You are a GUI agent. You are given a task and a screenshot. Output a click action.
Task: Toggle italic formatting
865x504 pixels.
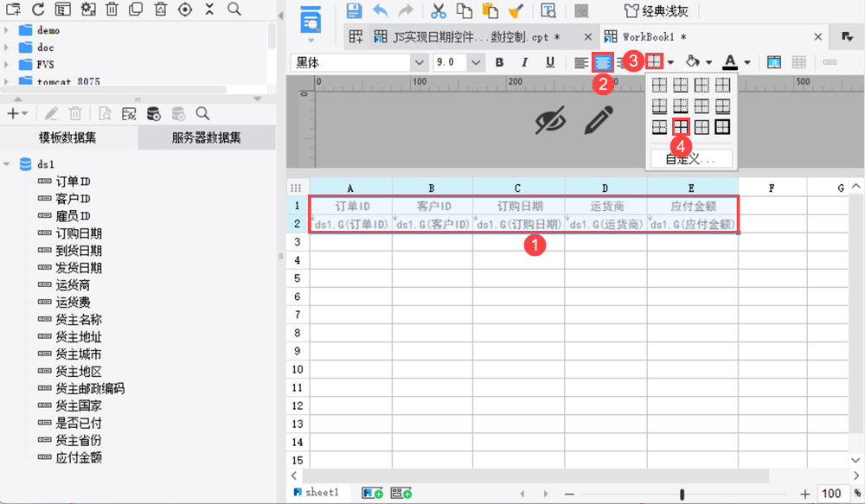tap(525, 62)
